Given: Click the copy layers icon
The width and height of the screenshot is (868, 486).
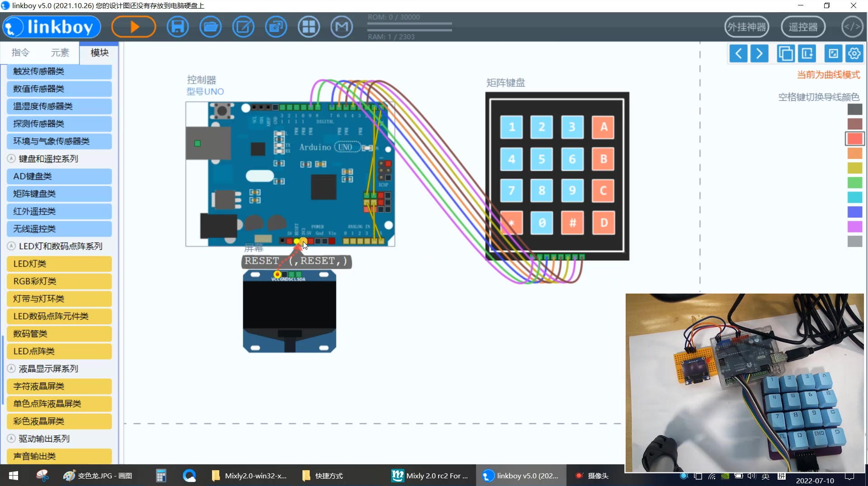Looking at the screenshot, I should click(786, 54).
